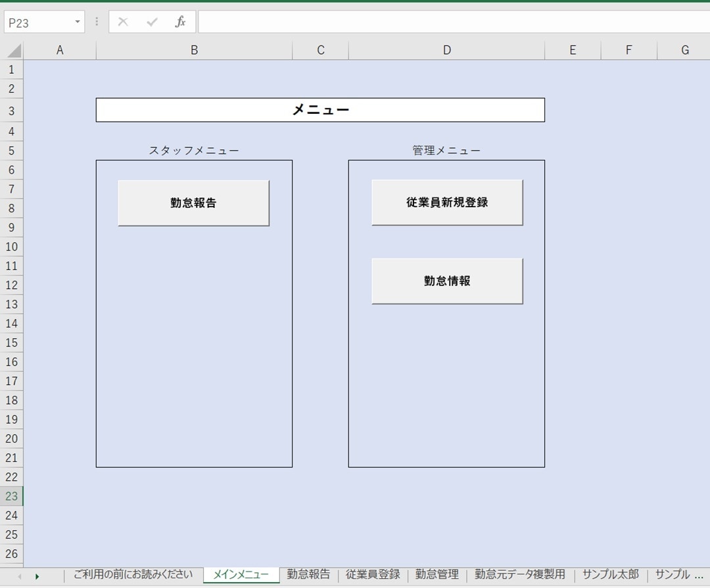This screenshot has width=710, height=588.
Task: Click the 勤怠情報 button
Action: [448, 282]
